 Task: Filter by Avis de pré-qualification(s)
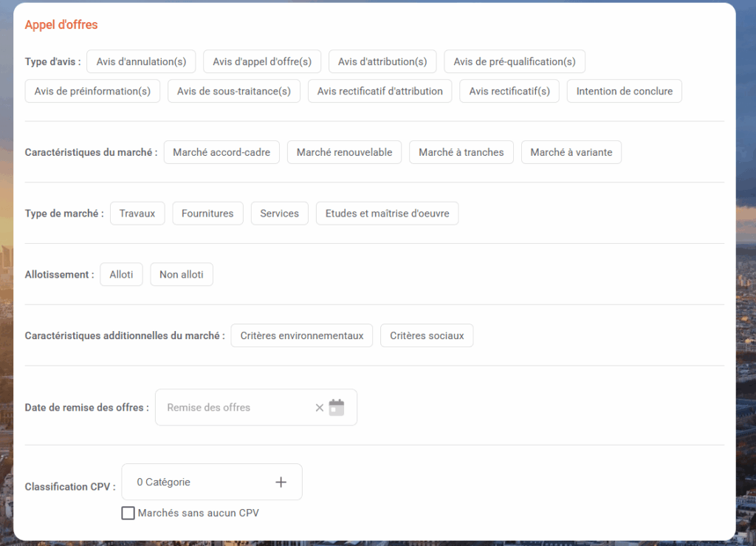click(x=515, y=61)
